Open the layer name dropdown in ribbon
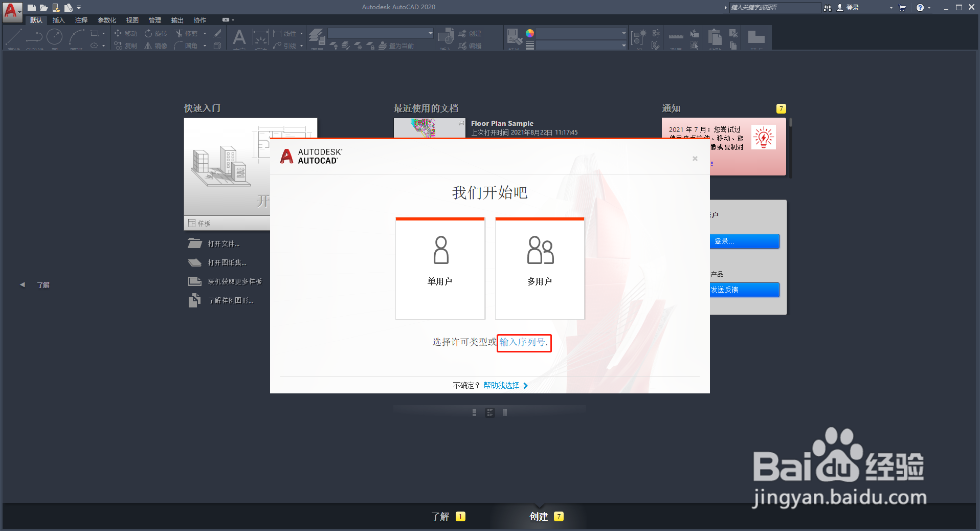Image resolution: width=980 pixels, height=531 pixels. point(381,33)
